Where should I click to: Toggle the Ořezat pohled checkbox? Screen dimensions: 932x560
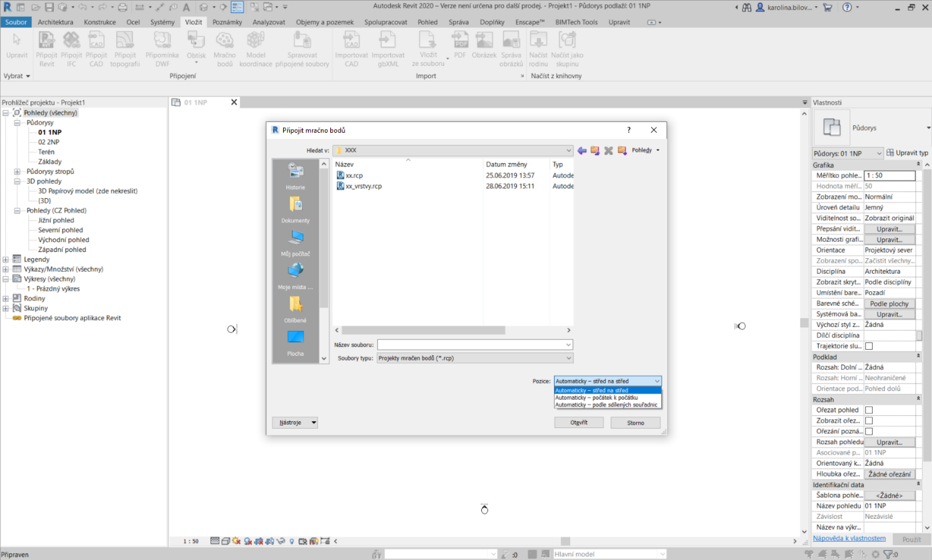[869, 410]
